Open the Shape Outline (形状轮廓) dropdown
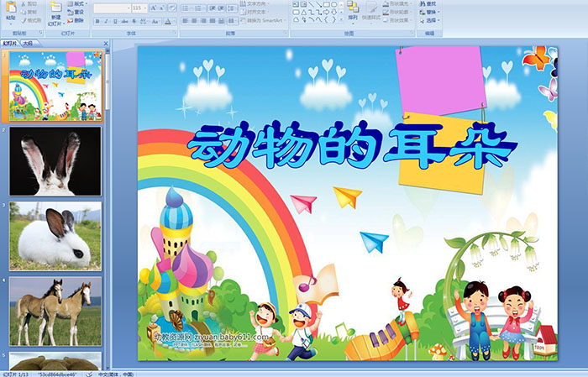 398,12
